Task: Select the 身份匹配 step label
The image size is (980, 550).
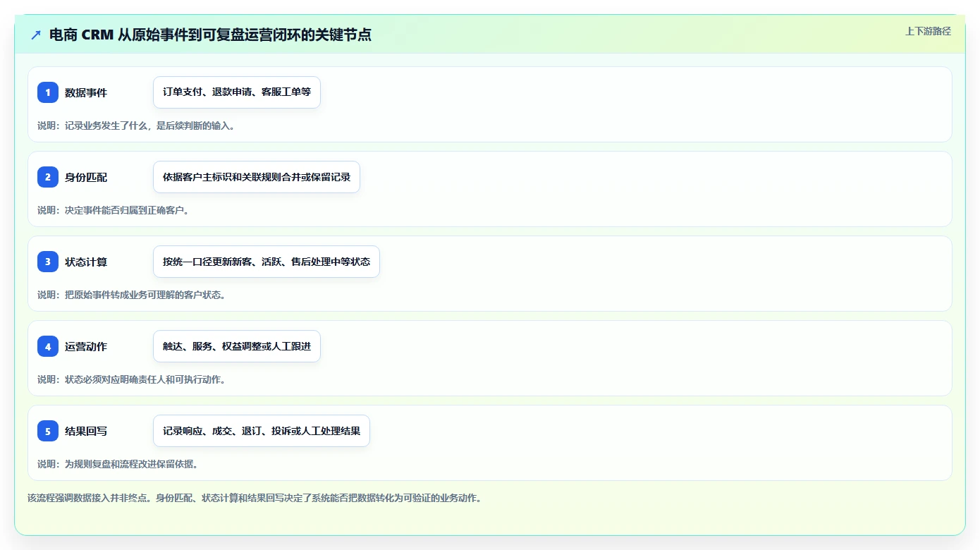Action: 86,177
